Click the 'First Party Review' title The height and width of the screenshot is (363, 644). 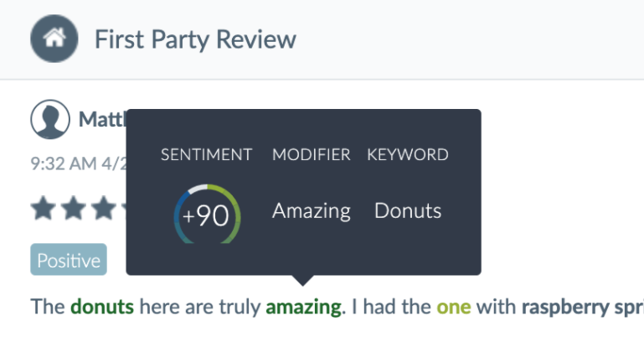[195, 39]
